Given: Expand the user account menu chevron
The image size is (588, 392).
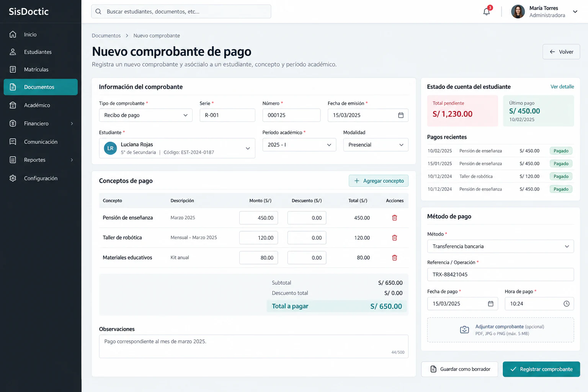Looking at the screenshot, I should coord(575,11).
